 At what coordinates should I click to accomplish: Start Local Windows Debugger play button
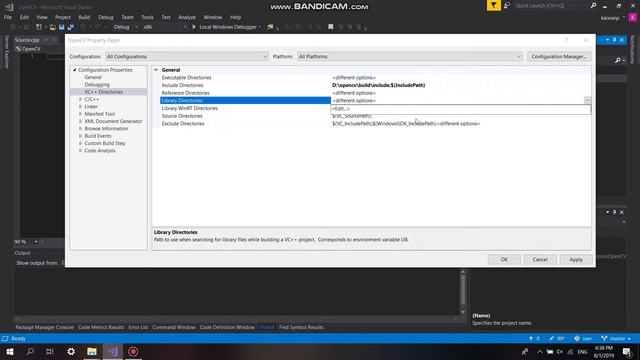tap(194, 27)
